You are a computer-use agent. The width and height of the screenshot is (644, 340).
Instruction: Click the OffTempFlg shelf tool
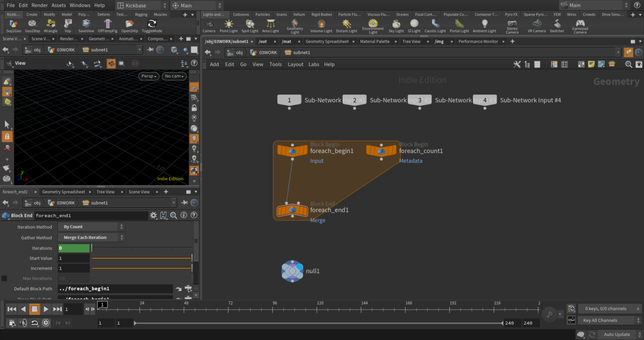point(108,26)
